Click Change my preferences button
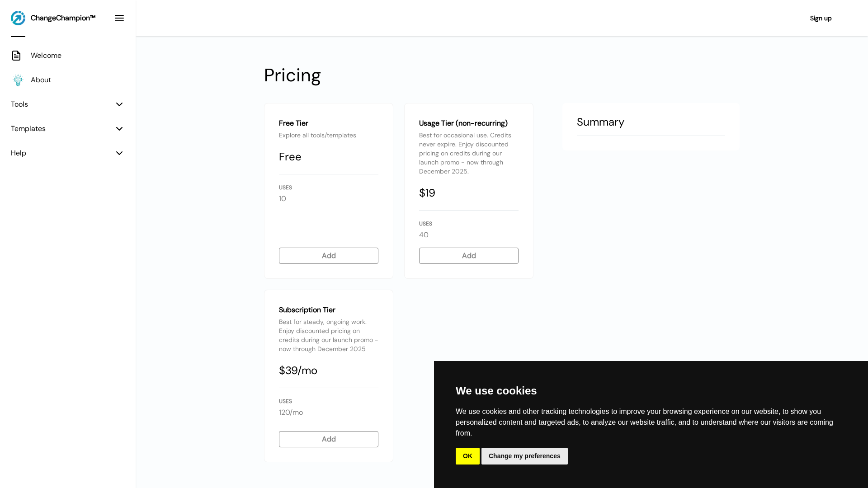Image resolution: width=868 pixels, height=488 pixels. [524, 456]
